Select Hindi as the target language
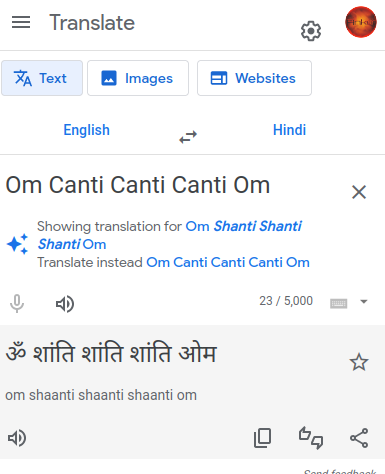 point(289,130)
